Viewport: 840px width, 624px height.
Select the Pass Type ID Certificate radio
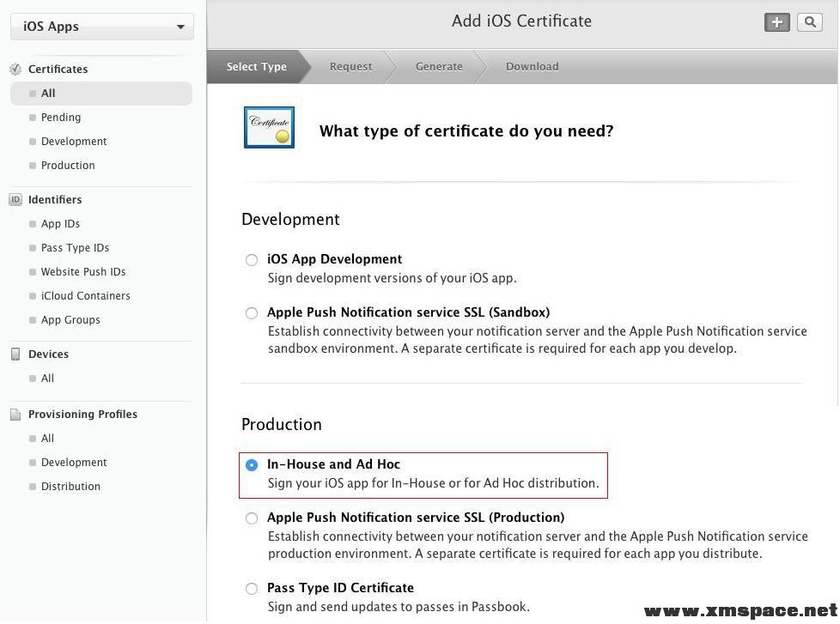(252, 589)
